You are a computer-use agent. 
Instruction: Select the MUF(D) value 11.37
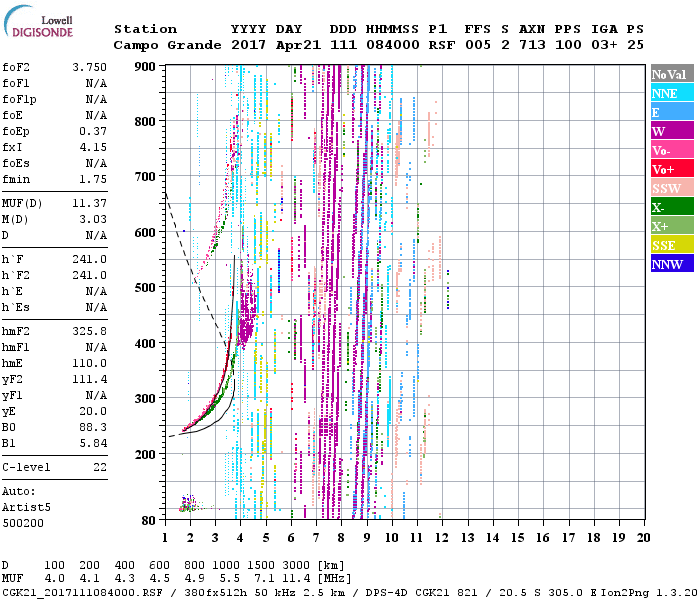click(89, 203)
